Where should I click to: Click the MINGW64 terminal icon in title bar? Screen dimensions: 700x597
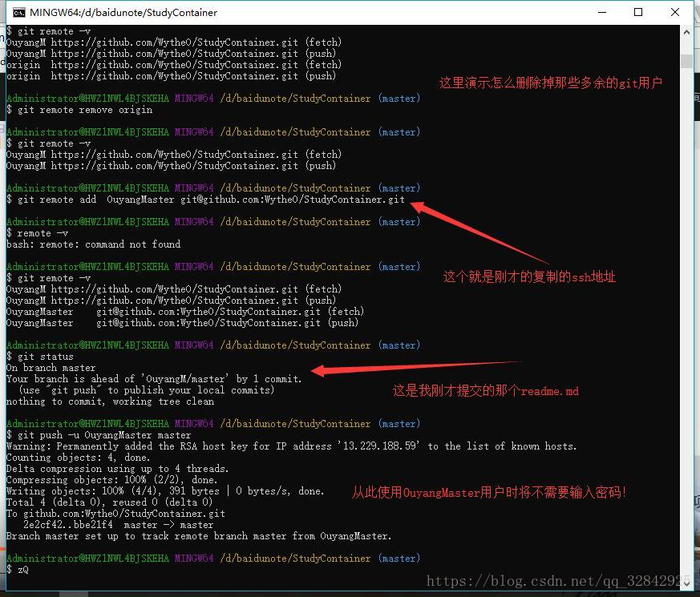pos(18,13)
